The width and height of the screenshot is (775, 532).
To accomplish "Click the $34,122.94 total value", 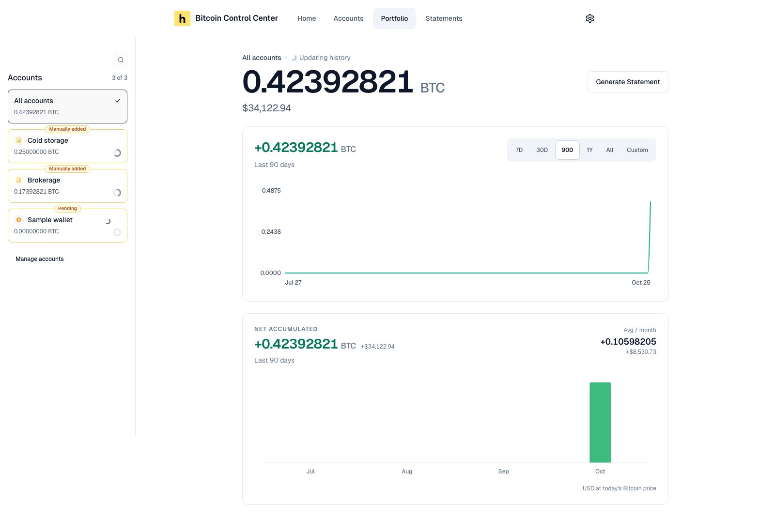I will tap(266, 108).
